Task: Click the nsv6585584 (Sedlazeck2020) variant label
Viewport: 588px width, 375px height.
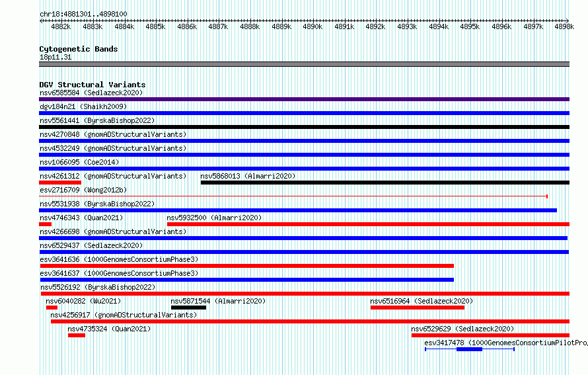Action: [x=91, y=93]
